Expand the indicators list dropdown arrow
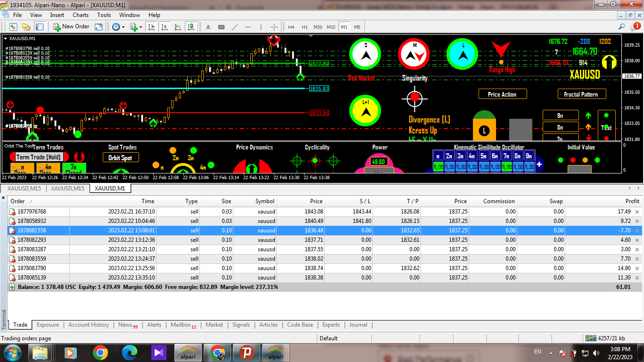 (x=140, y=27)
